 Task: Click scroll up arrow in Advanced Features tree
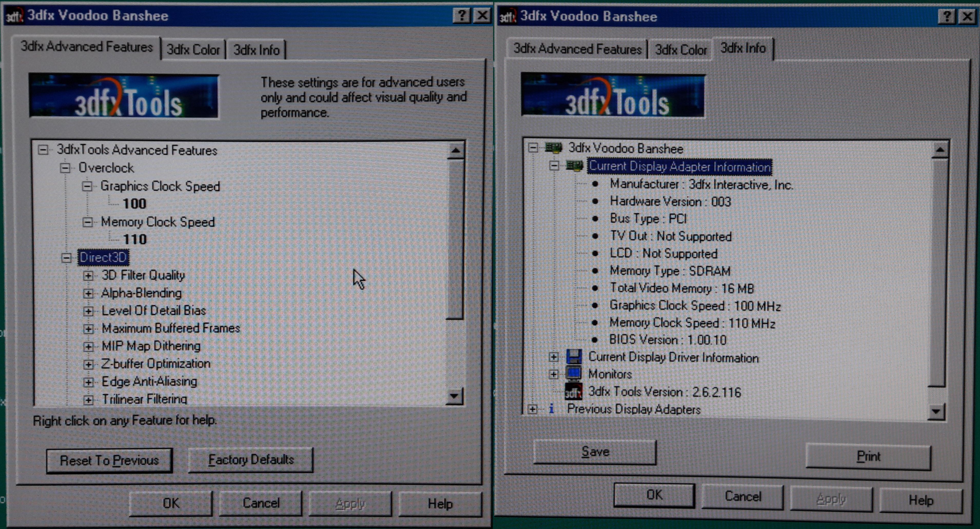pyautogui.click(x=455, y=151)
